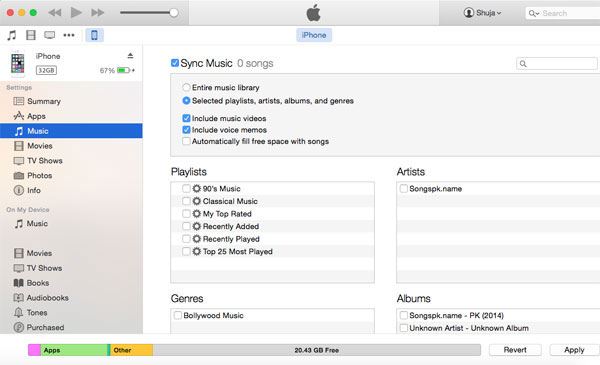Open Purchased under On My Device
The height and width of the screenshot is (365, 600).
(x=71, y=328)
